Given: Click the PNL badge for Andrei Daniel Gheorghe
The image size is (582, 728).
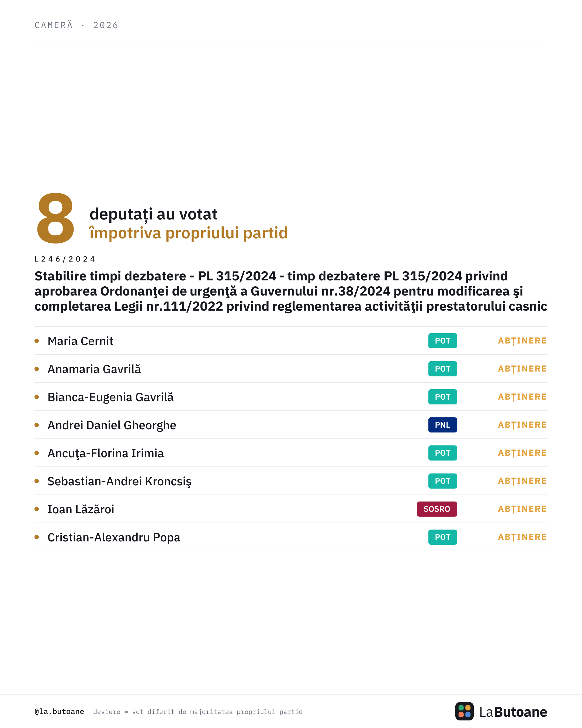Looking at the screenshot, I should point(442,425).
